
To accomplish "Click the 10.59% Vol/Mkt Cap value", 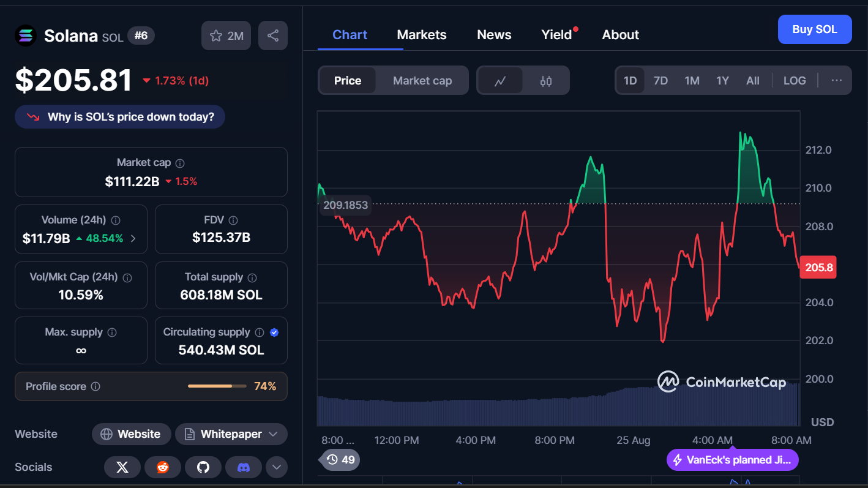I will pyautogui.click(x=81, y=295).
